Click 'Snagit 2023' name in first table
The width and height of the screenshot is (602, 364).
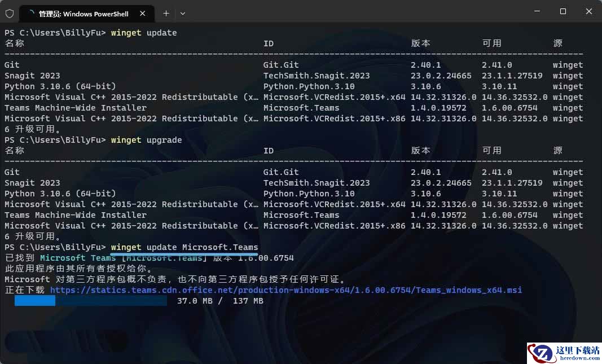pos(32,76)
